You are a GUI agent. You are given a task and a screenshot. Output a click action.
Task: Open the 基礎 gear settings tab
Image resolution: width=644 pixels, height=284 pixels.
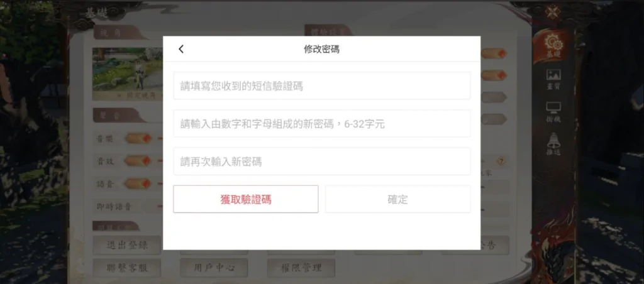click(x=553, y=46)
